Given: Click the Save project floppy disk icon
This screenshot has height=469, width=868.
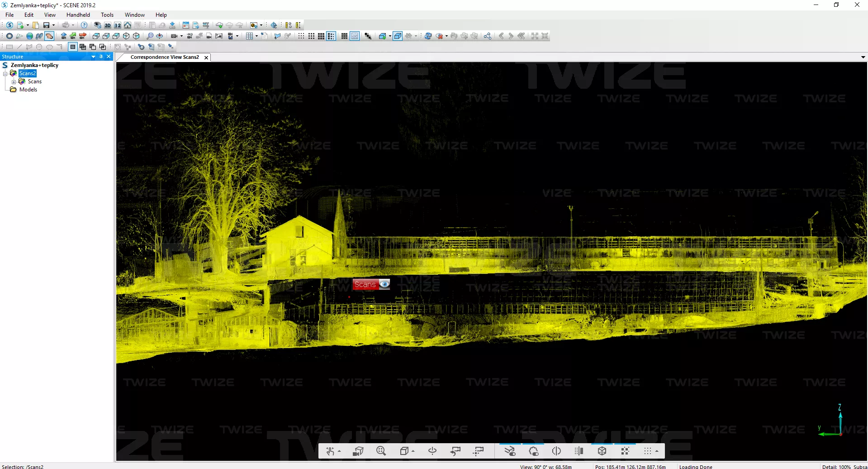Looking at the screenshot, I should (x=46, y=25).
